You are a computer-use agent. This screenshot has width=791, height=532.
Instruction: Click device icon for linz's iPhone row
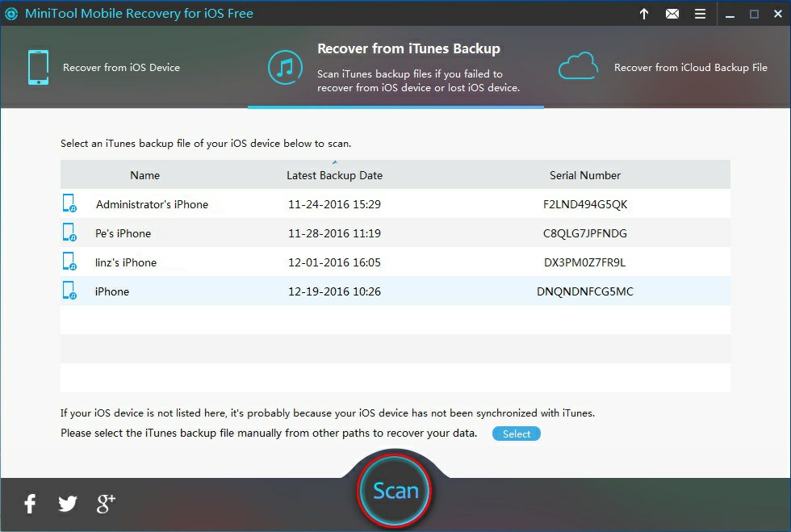[69, 262]
